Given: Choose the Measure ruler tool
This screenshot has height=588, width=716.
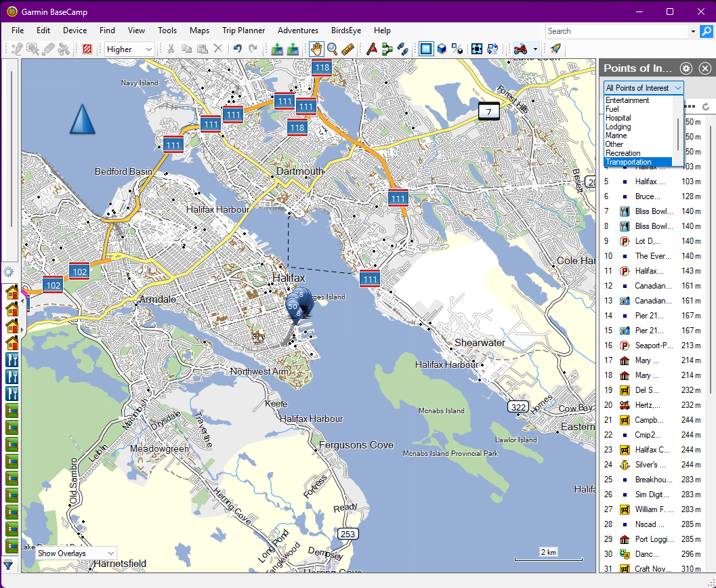Looking at the screenshot, I should (348, 49).
